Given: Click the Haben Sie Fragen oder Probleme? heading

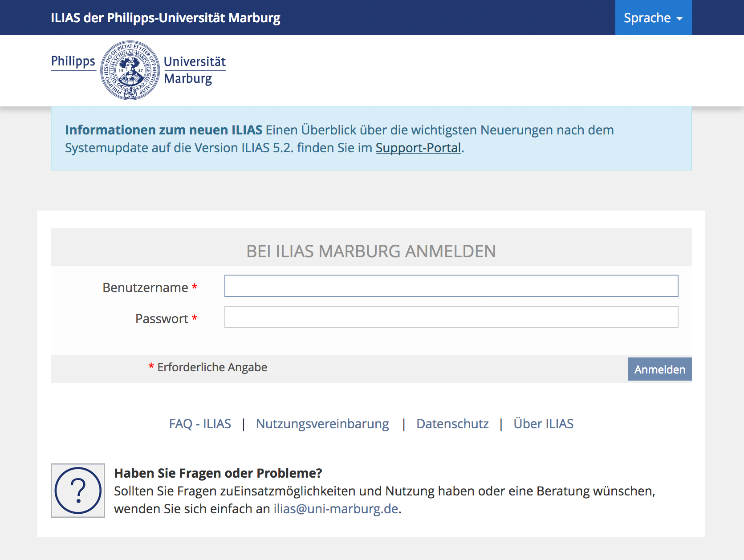Looking at the screenshot, I should [218, 473].
